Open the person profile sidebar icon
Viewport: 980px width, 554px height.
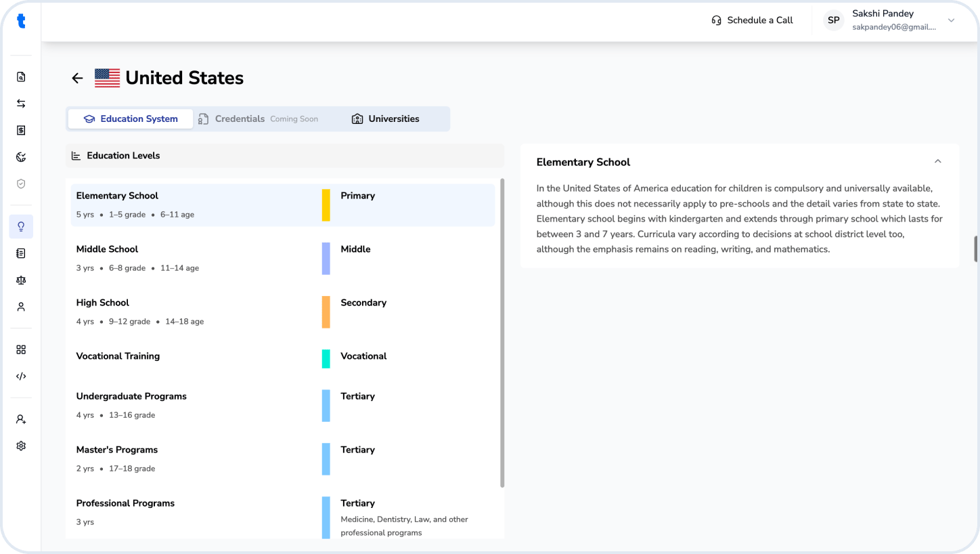click(21, 307)
